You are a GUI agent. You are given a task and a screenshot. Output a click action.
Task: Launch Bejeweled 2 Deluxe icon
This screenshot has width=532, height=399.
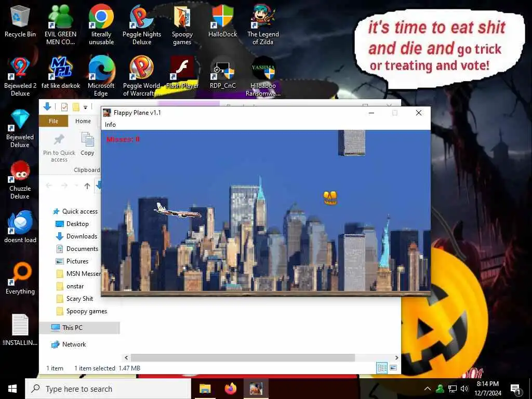pos(20,77)
